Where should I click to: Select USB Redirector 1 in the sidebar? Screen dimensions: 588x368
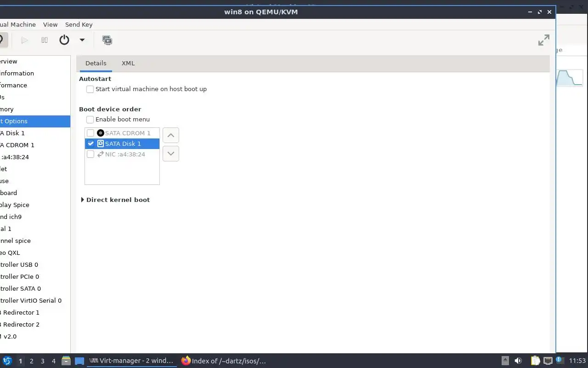35,312
